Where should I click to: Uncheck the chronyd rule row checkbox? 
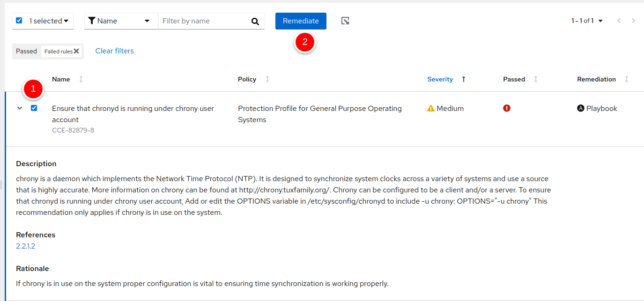coord(34,108)
